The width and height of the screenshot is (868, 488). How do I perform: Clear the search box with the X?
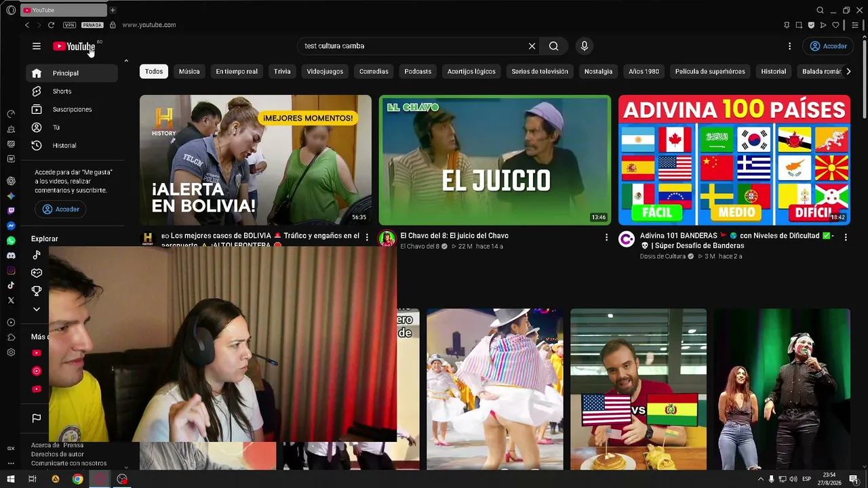[x=532, y=46]
